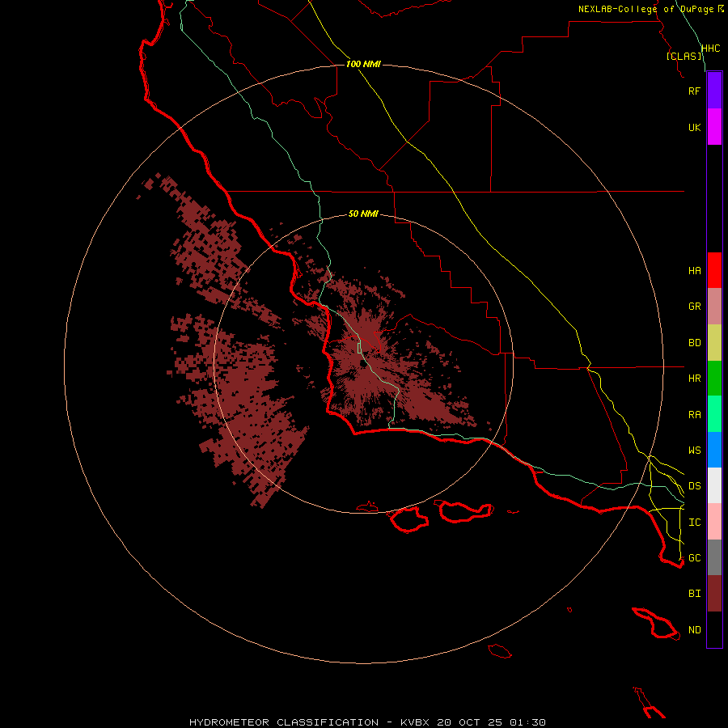Click the UK legend label
Image resolution: width=728 pixels, height=728 pixels.
tap(694, 127)
